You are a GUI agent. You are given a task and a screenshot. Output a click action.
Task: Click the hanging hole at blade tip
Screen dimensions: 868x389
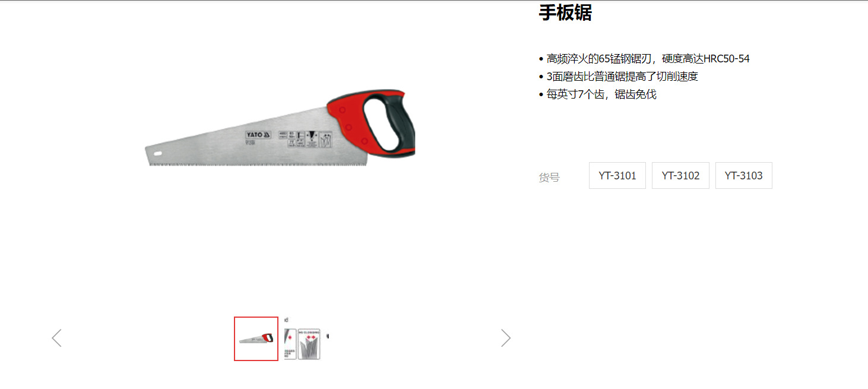pyautogui.click(x=158, y=154)
